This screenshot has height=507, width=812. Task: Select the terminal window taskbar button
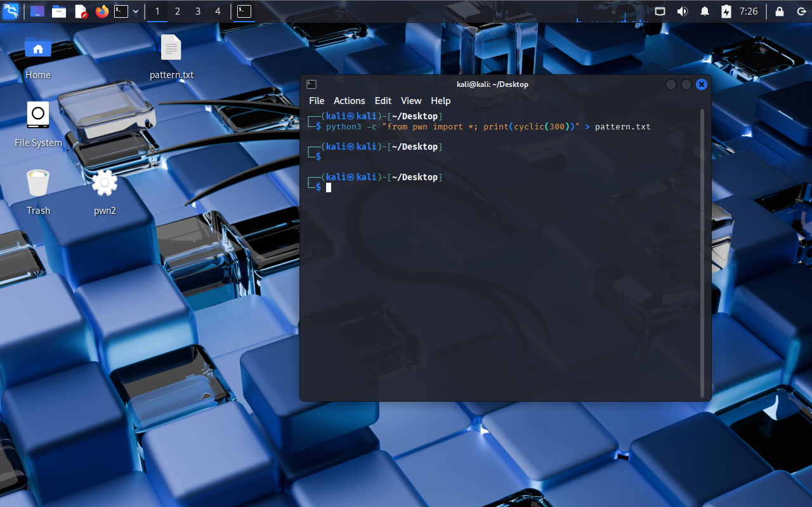(x=244, y=11)
